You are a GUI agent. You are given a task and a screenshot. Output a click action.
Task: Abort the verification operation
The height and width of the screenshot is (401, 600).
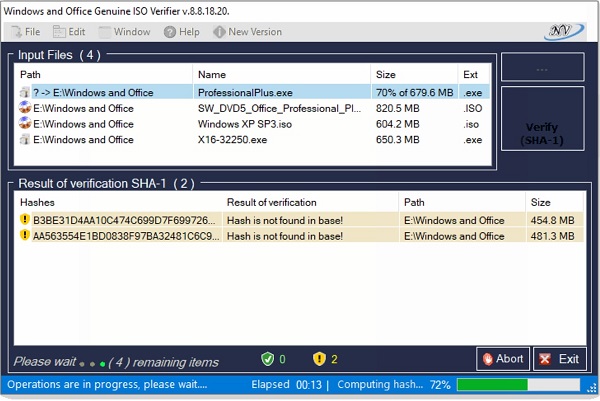pyautogui.click(x=503, y=359)
